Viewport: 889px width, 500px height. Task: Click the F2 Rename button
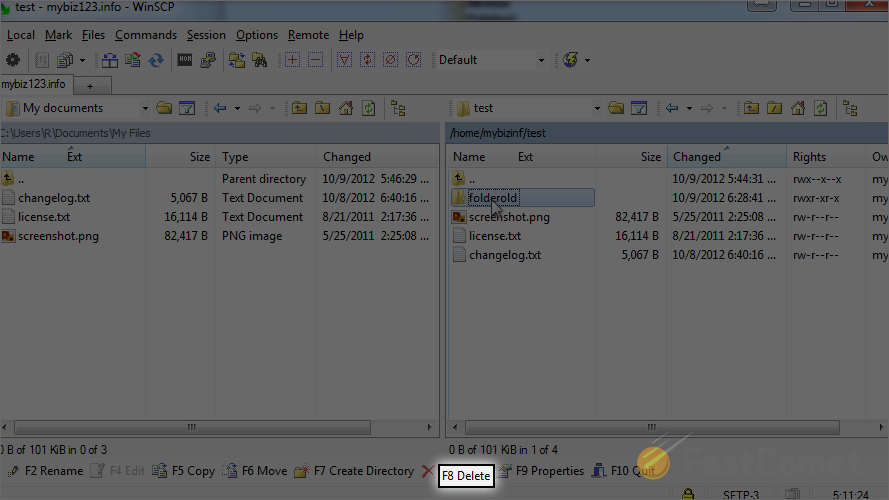[x=46, y=471]
